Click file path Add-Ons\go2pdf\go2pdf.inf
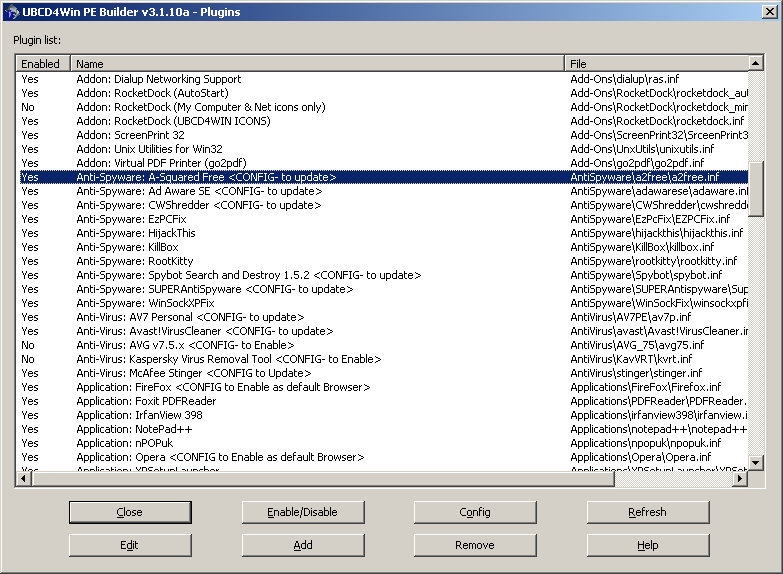Screen dimensions: 783x574 [x=637, y=163]
